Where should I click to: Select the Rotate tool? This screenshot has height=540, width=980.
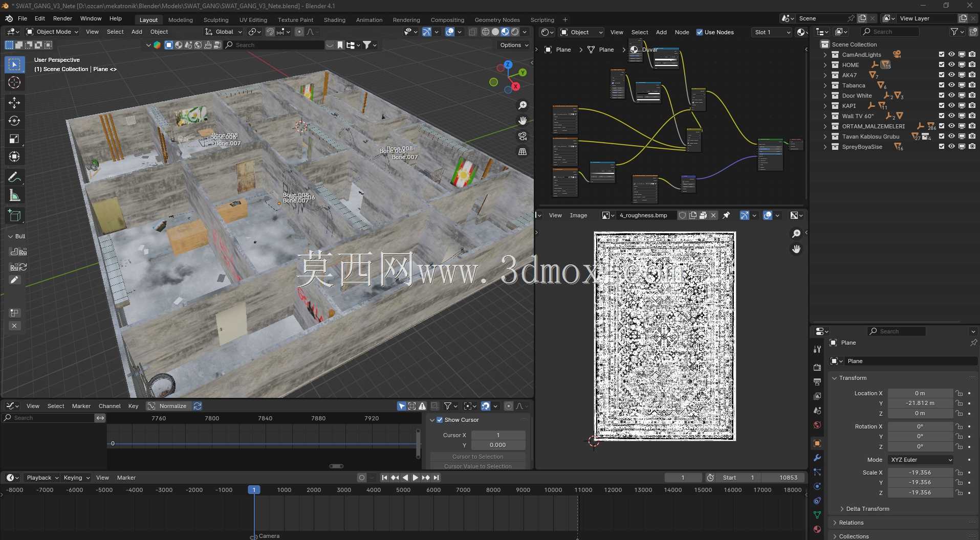tap(14, 121)
